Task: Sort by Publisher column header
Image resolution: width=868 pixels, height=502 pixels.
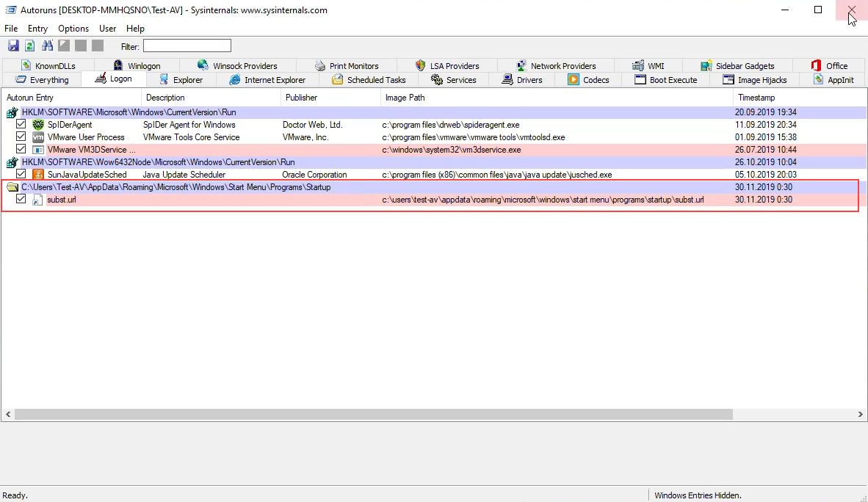Action: point(330,98)
